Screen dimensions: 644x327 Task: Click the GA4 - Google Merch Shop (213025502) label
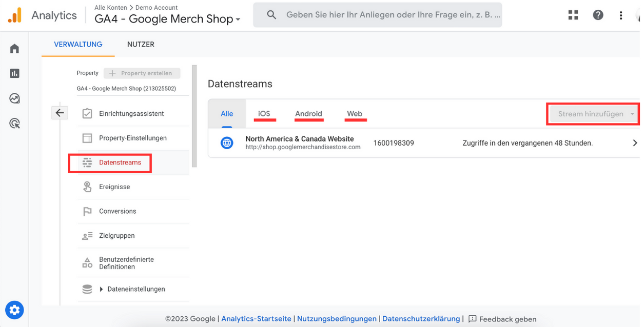(126, 89)
